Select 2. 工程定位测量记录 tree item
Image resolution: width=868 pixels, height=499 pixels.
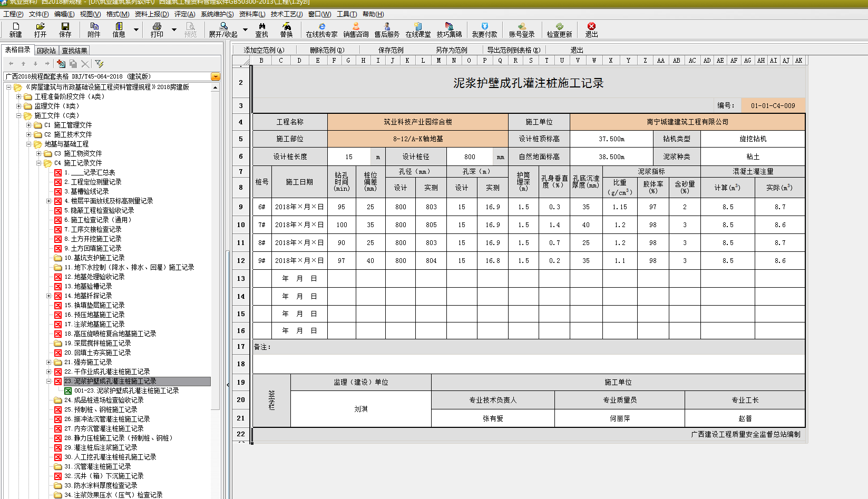93,182
